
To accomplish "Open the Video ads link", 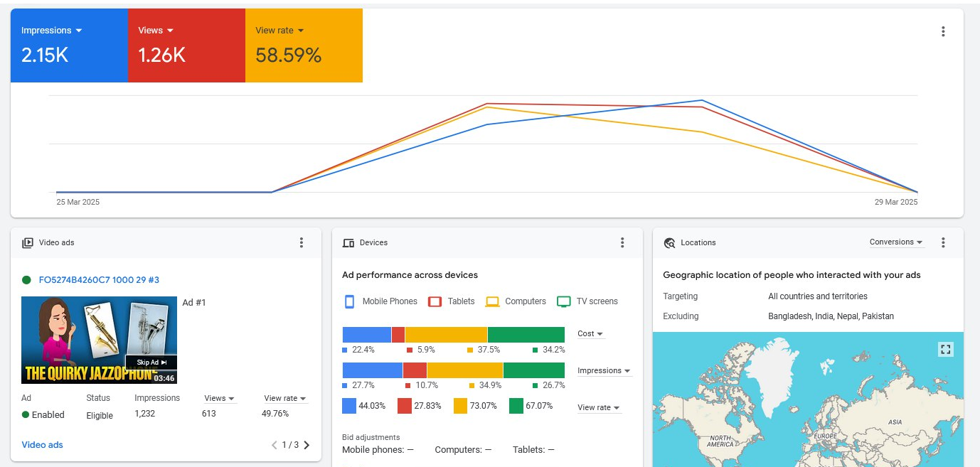I will tap(42, 445).
